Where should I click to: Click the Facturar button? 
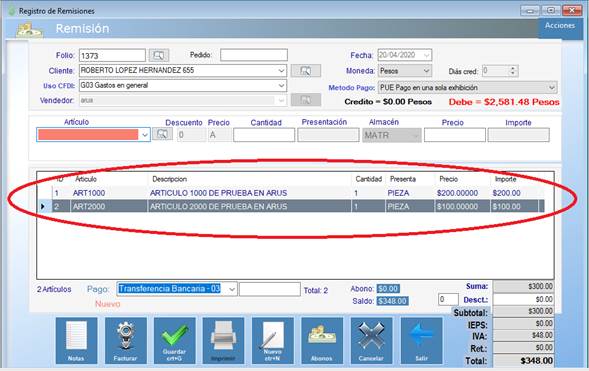(125, 340)
